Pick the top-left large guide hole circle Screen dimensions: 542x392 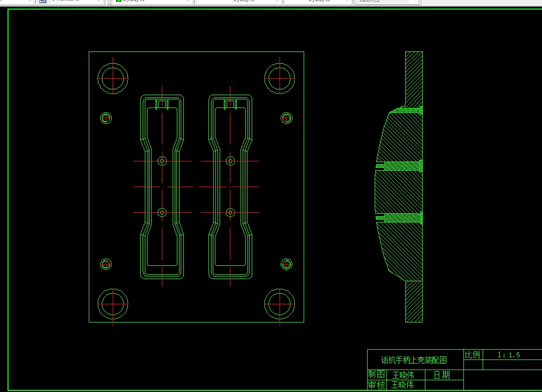113,79
